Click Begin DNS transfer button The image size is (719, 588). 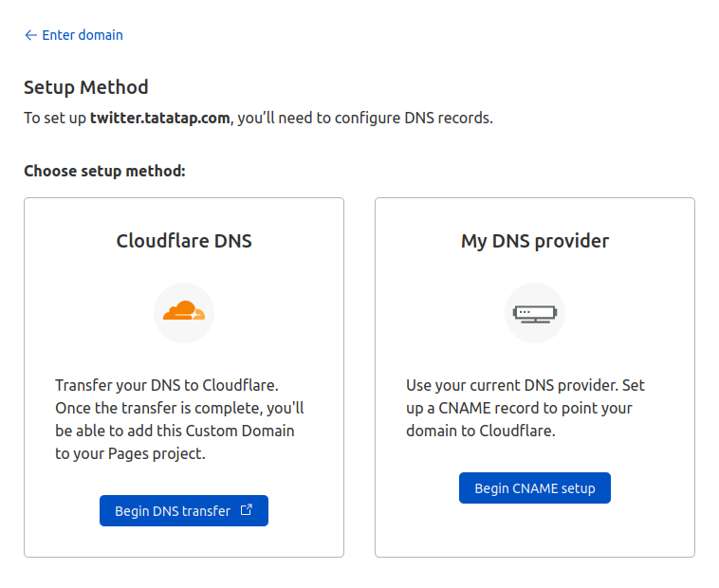click(x=184, y=510)
